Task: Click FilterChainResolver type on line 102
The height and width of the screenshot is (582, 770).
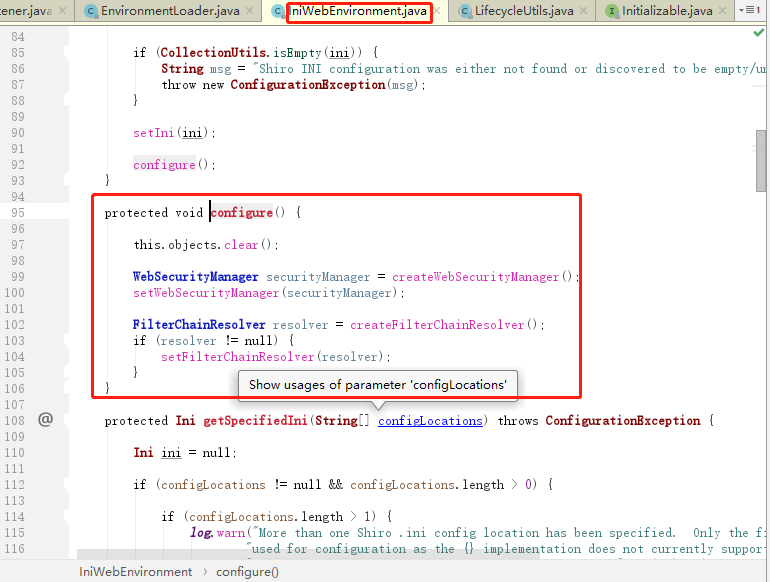Action: pos(199,325)
